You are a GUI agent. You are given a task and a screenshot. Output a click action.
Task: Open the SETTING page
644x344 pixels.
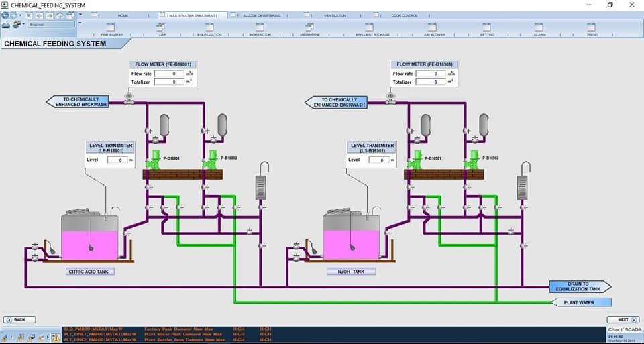pyautogui.click(x=487, y=30)
